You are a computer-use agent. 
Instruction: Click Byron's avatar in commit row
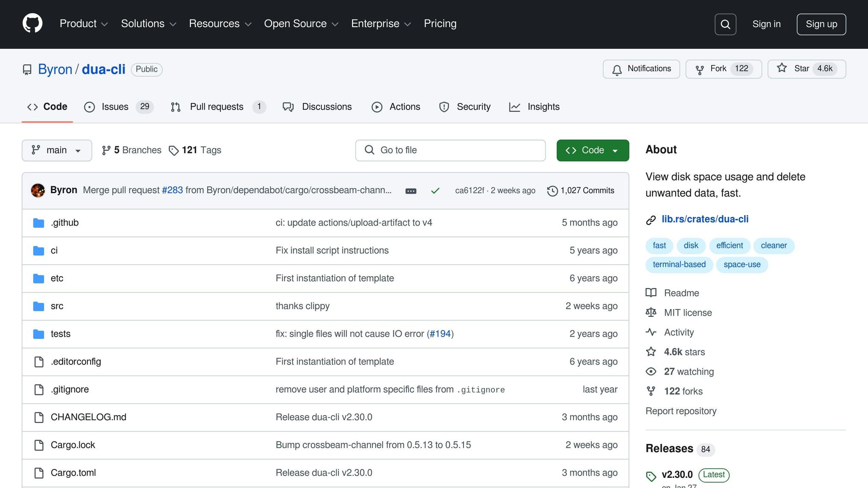point(38,190)
